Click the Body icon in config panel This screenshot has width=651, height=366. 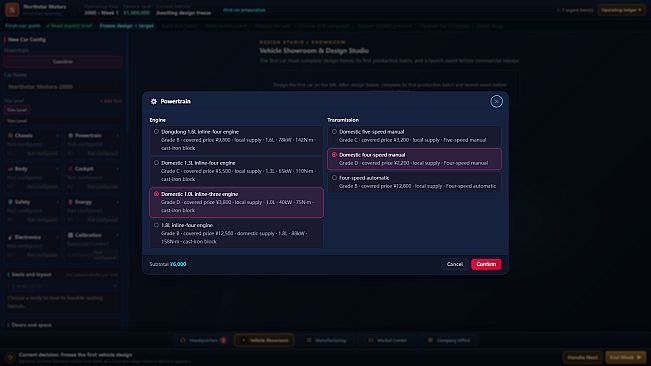tap(10, 169)
